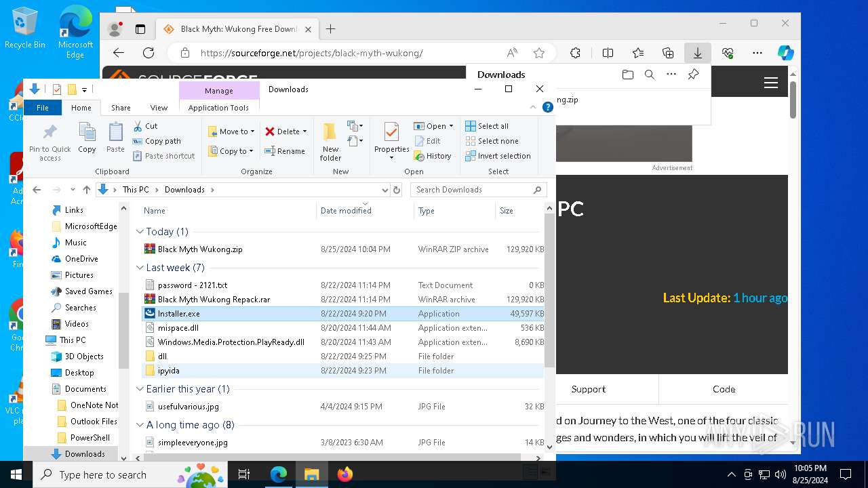
Task: Open Copilot icon in Edge
Action: point(785,53)
